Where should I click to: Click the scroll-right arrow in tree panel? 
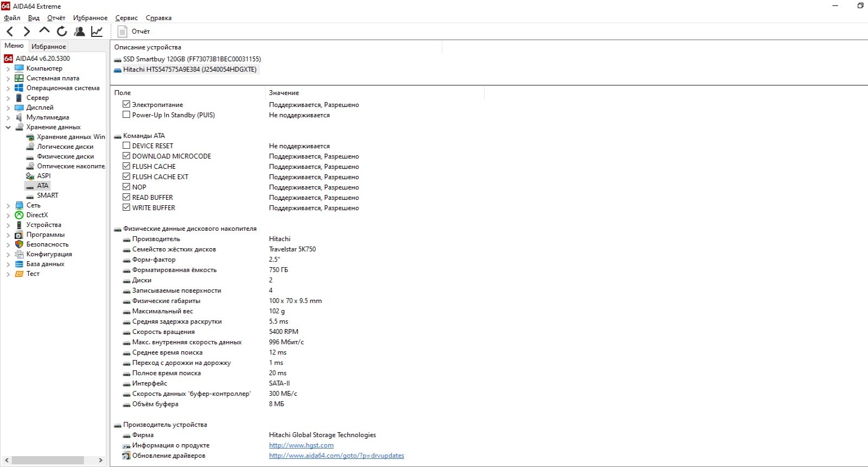click(x=100, y=460)
